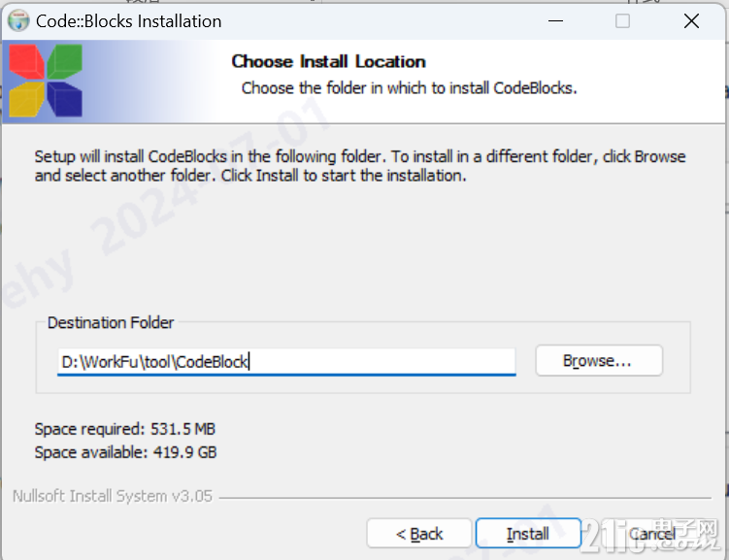Click the 'Code::Blocks Installation' title bar text
Screen dimensions: 729x560
128,21
